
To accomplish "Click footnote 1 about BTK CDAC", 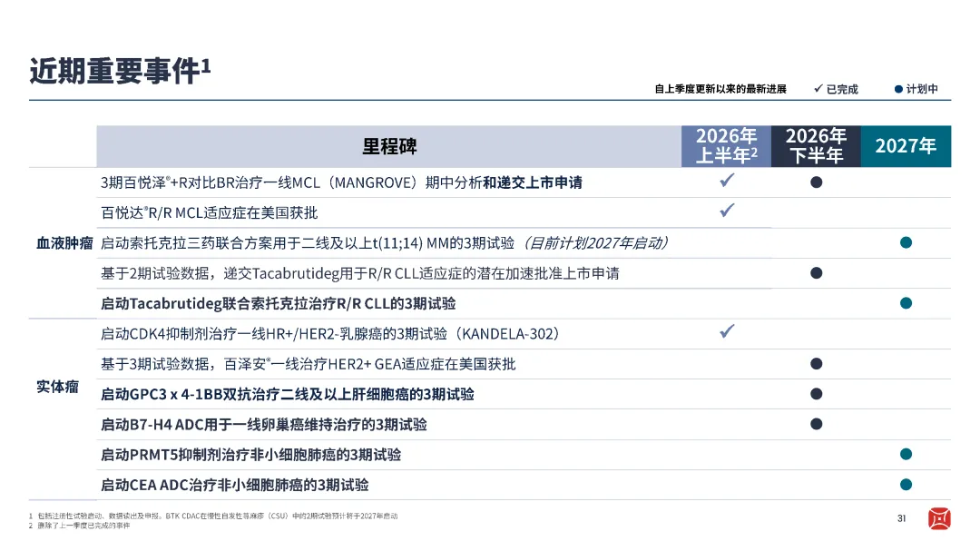I will (x=213, y=517).
